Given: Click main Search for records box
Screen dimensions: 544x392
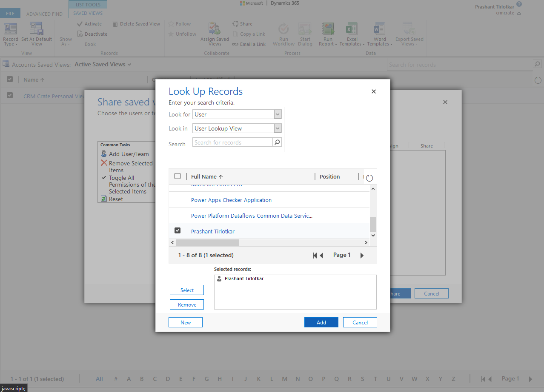Looking at the screenshot, I should tap(461, 65).
